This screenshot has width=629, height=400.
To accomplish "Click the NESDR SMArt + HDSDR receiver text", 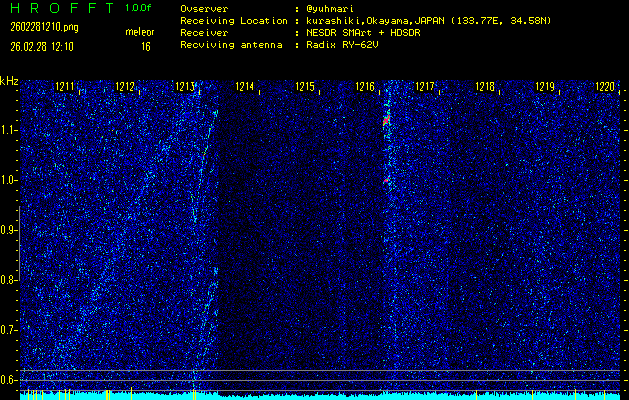I will tap(364, 33).
